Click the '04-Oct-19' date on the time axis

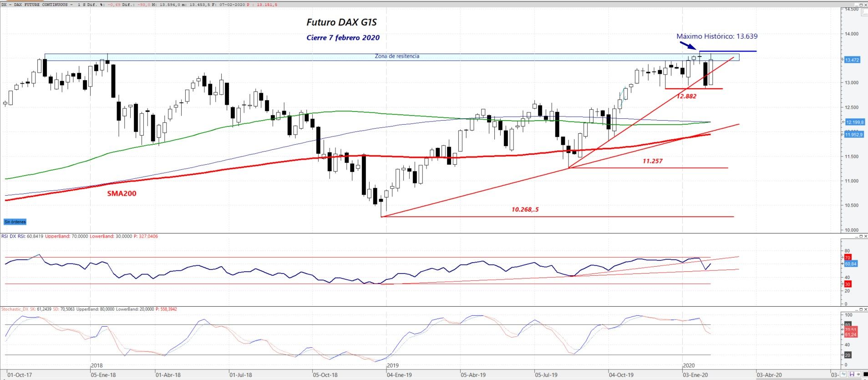[x=621, y=375]
